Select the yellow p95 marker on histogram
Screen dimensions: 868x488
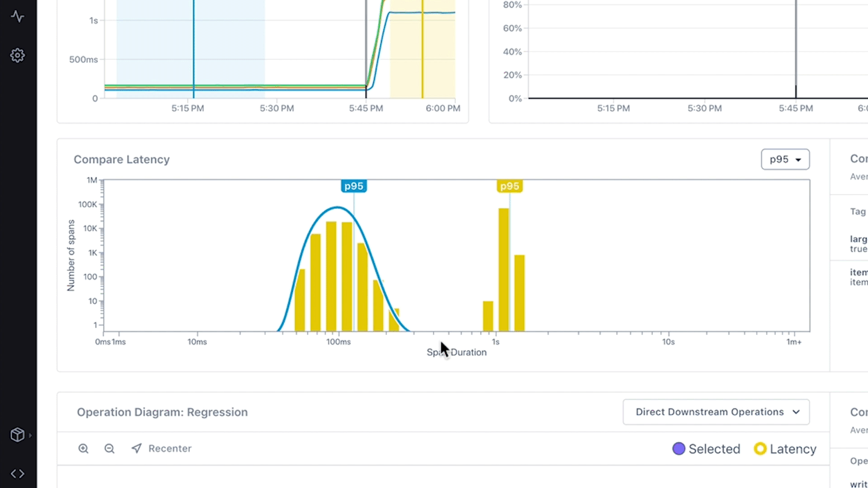(509, 186)
